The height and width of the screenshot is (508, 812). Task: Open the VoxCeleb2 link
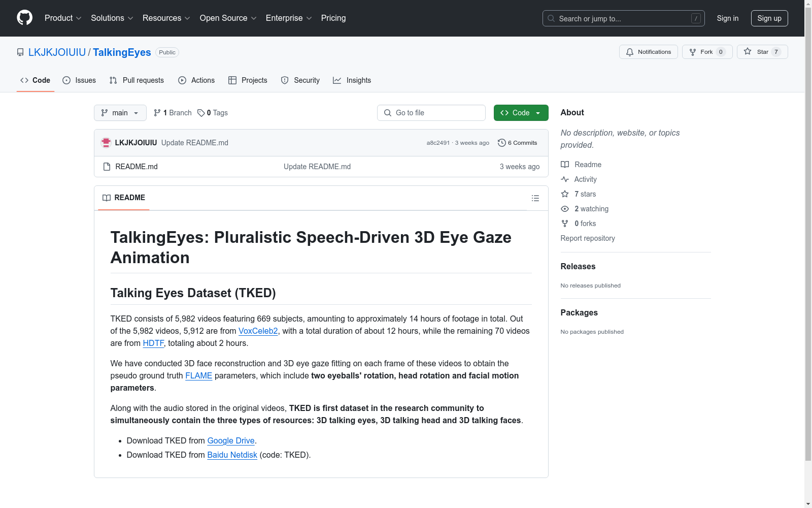(x=258, y=331)
